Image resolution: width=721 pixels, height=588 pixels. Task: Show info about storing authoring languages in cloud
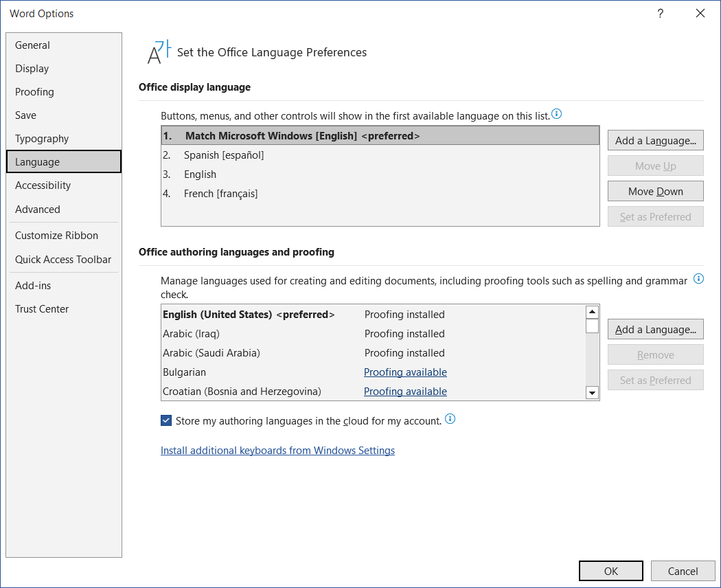[x=450, y=419]
